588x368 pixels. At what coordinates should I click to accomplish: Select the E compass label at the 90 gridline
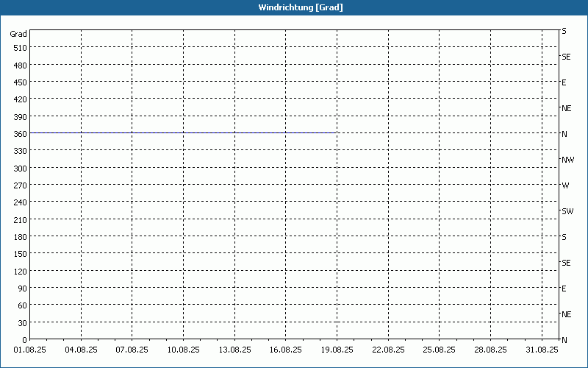[x=564, y=289]
